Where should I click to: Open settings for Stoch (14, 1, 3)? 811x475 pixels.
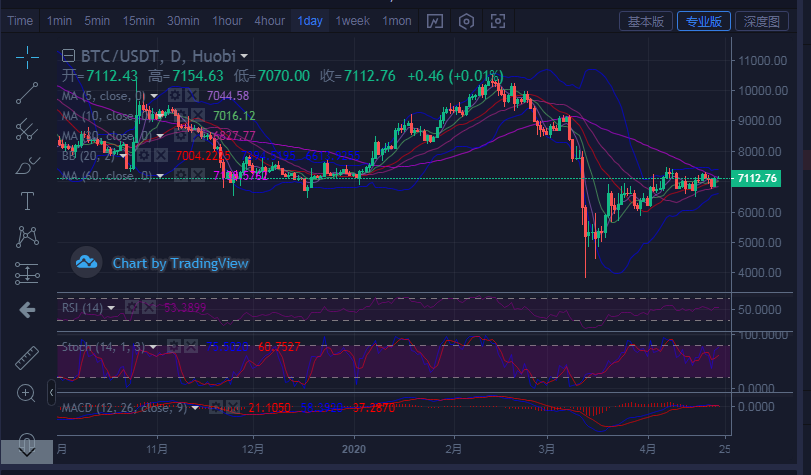point(174,346)
